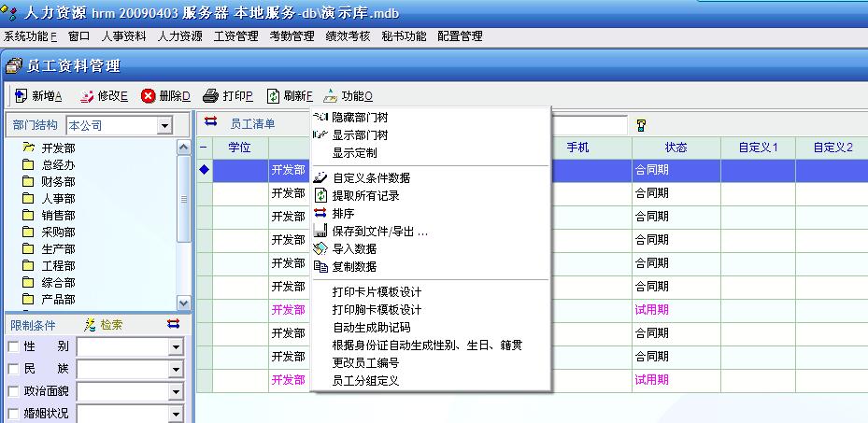The height and width of the screenshot is (423, 868).
Task: Choose 更改员工编号 from function menu
Action: [365, 362]
